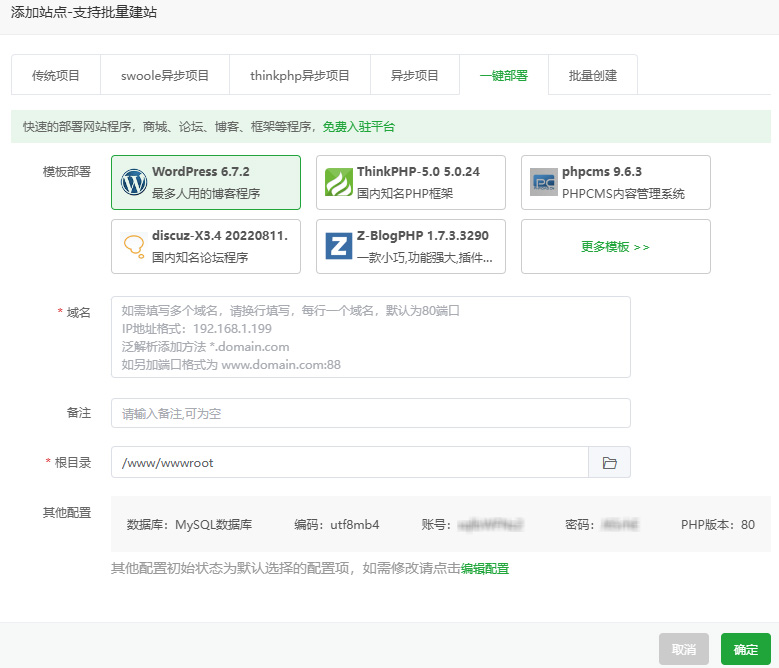
Task: Click the WordPress logo icon
Action: click(134, 183)
